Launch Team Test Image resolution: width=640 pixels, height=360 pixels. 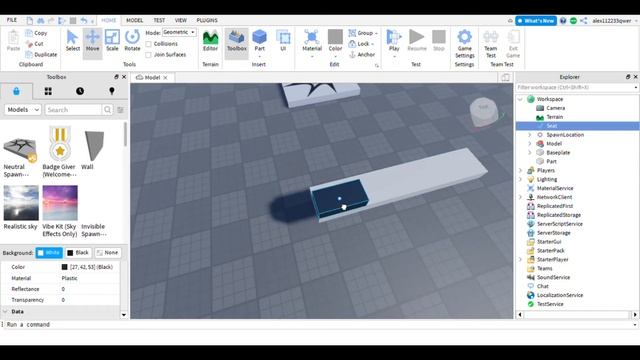point(491,44)
